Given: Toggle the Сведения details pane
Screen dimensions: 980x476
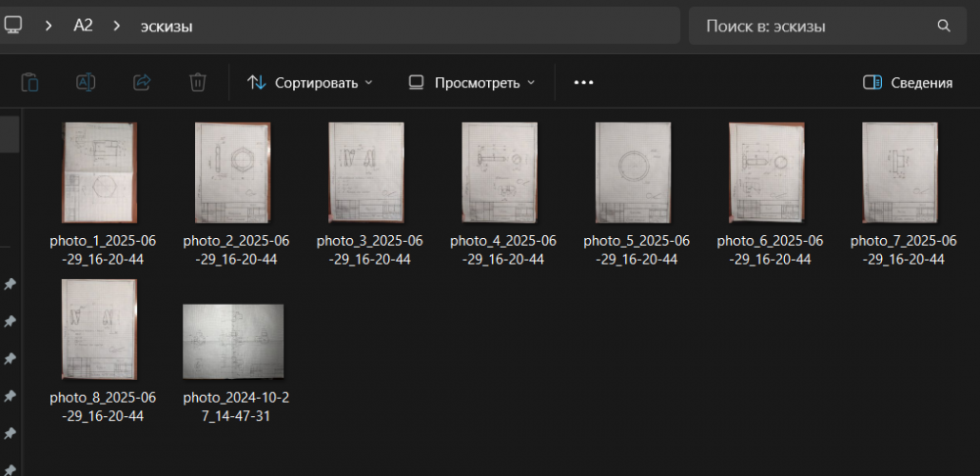Looking at the screenshot, I should coord(907,82).
